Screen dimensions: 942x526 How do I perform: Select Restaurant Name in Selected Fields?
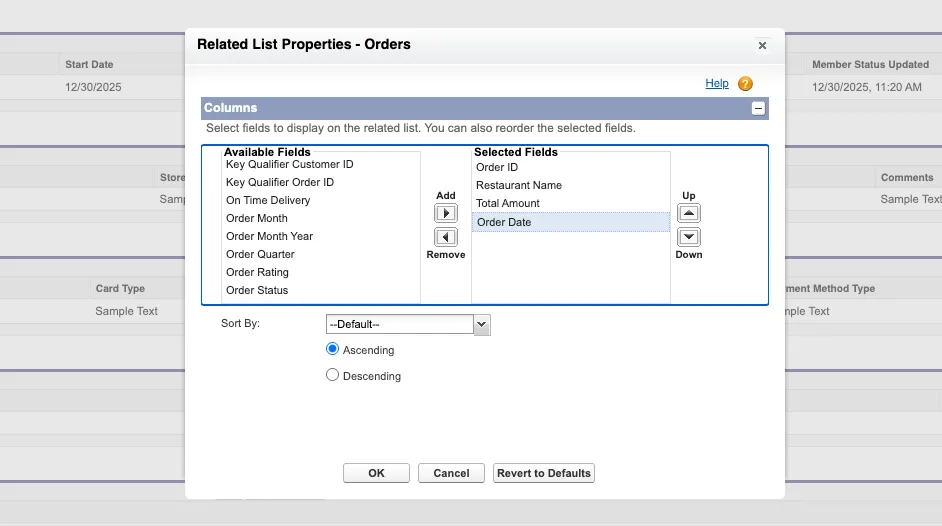[519, 185]
